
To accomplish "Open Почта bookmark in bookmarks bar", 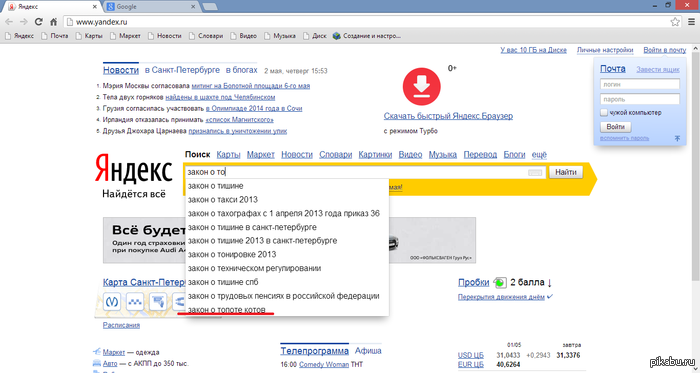I will (x=55, y=36).
